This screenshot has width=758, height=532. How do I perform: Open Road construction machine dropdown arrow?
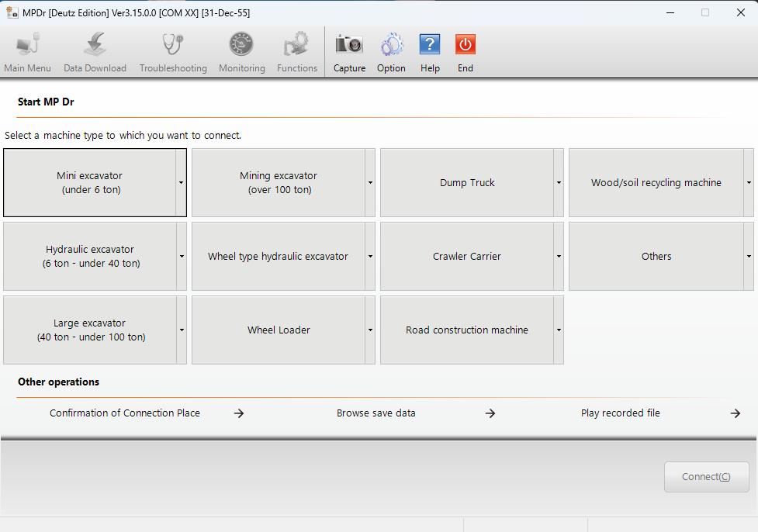point(559,330)
